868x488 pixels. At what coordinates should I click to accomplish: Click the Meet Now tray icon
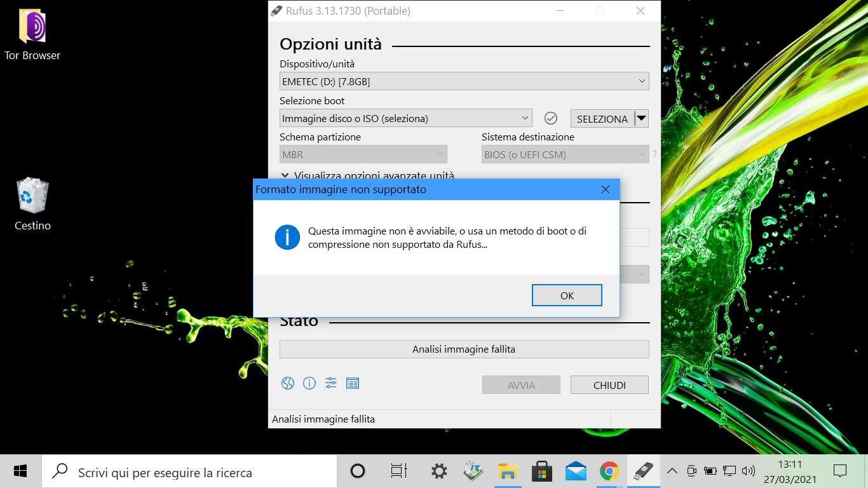(691, 471)
